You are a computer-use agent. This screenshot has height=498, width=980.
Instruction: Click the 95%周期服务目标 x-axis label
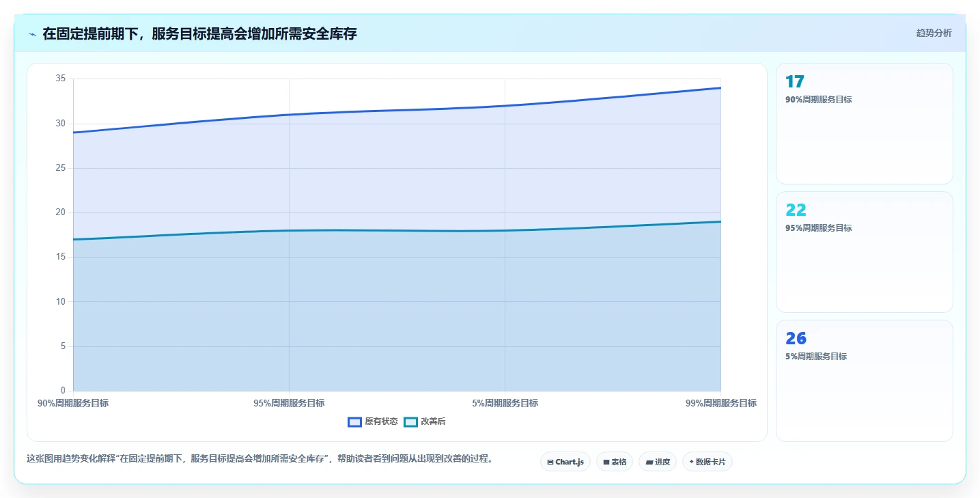tap(289, 403)
